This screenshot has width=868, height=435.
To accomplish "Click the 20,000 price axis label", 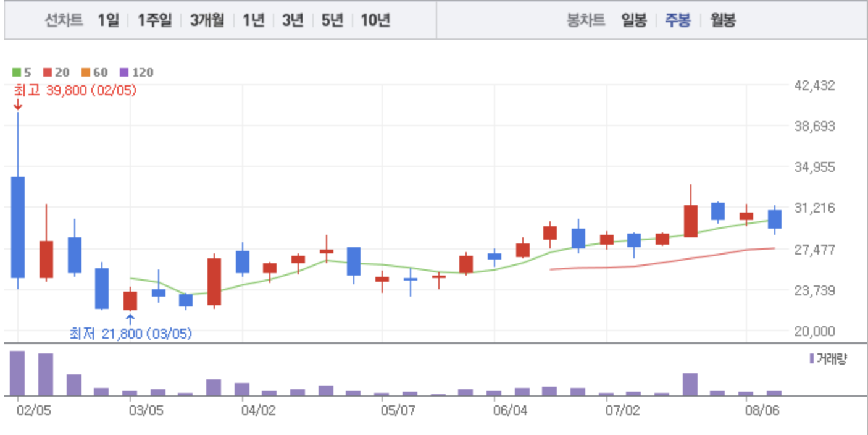I will coord(814,331).
